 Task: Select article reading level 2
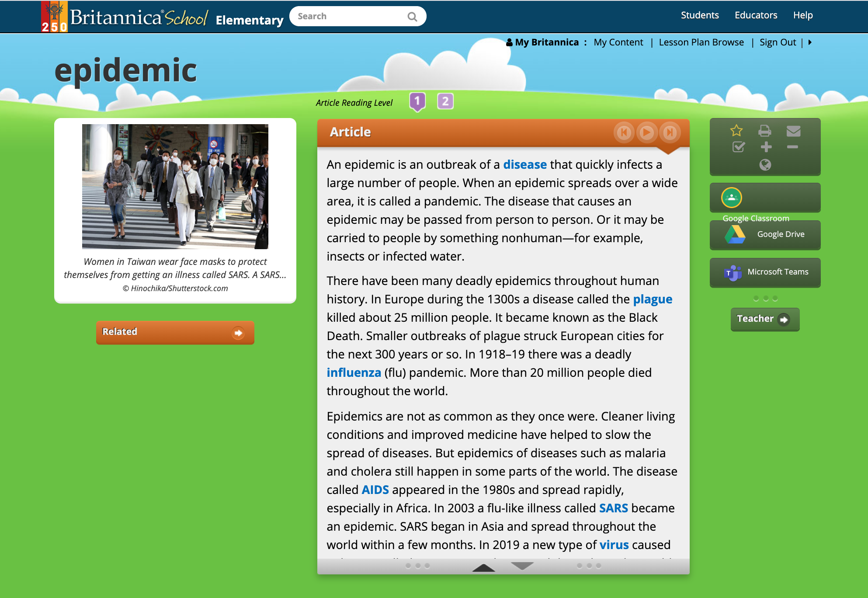pyautogui.click(x=445, y=101)
